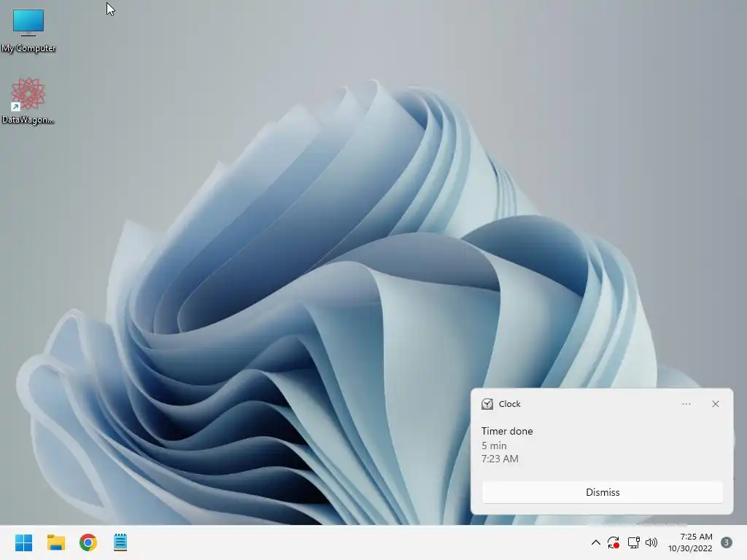Close the Clock notification toast
This screenshot has height=560, width=747.
716,404
